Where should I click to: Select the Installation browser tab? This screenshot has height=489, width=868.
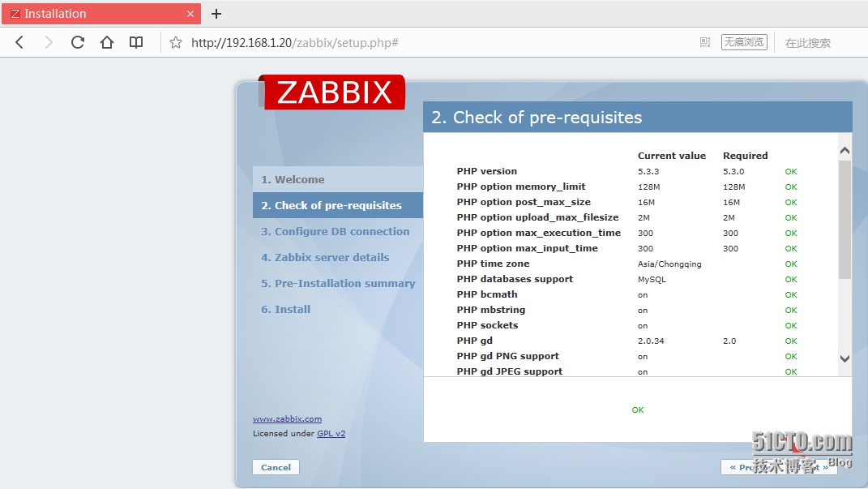click(101, 14)
